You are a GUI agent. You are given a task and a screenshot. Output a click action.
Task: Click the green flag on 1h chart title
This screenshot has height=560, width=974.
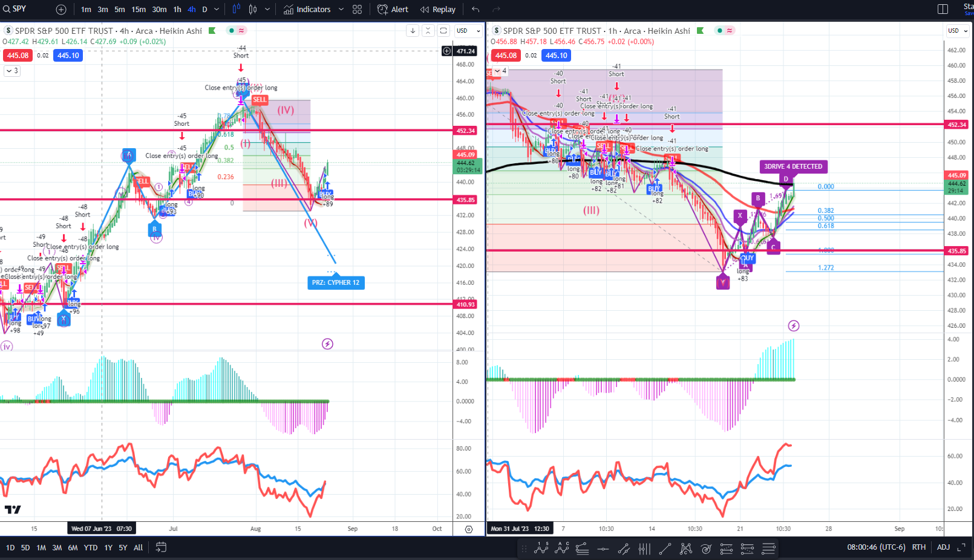[701, 30]
